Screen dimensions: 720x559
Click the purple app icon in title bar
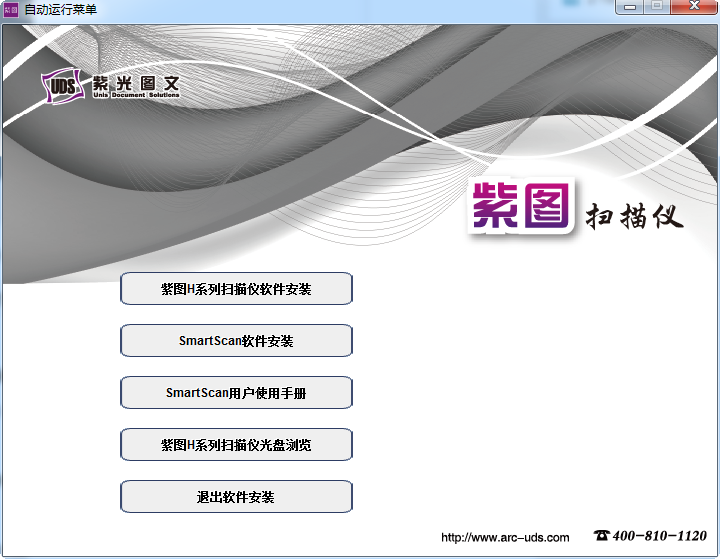point(11,9)
